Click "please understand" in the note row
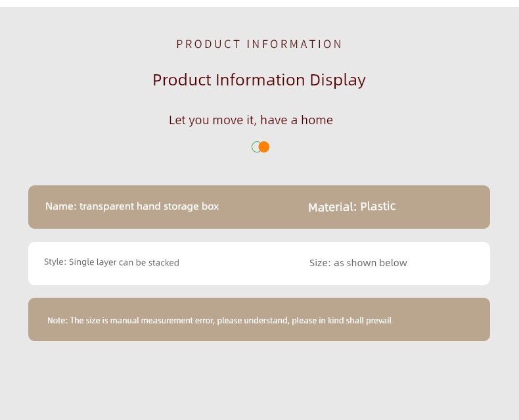Image resolution: width=519 pixels, height=420 pixels. (x=253, y=321)
